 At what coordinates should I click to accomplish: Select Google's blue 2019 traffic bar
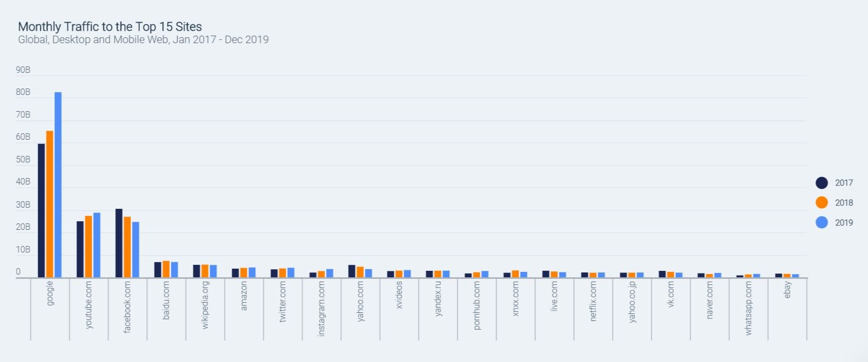click(58, 185)
